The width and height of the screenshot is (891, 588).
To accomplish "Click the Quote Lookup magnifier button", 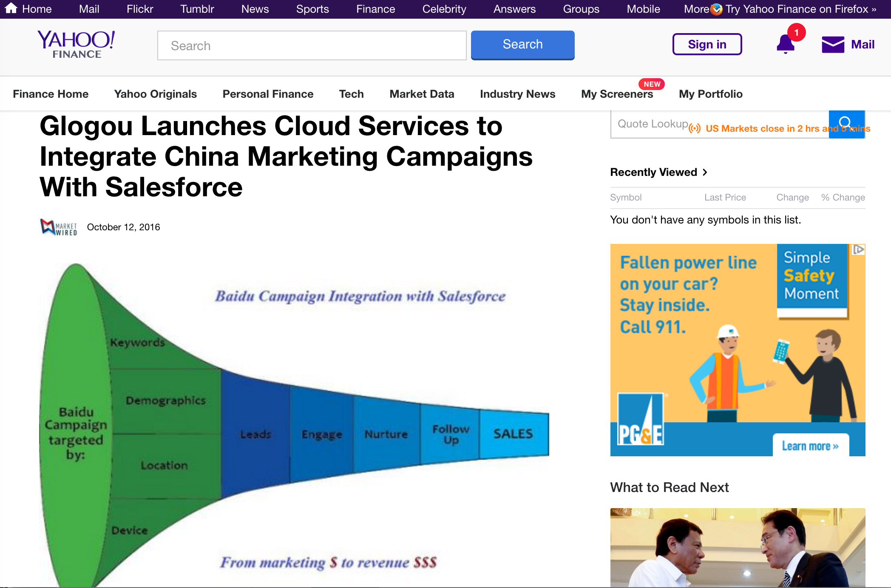I will [x=846, y=124].
